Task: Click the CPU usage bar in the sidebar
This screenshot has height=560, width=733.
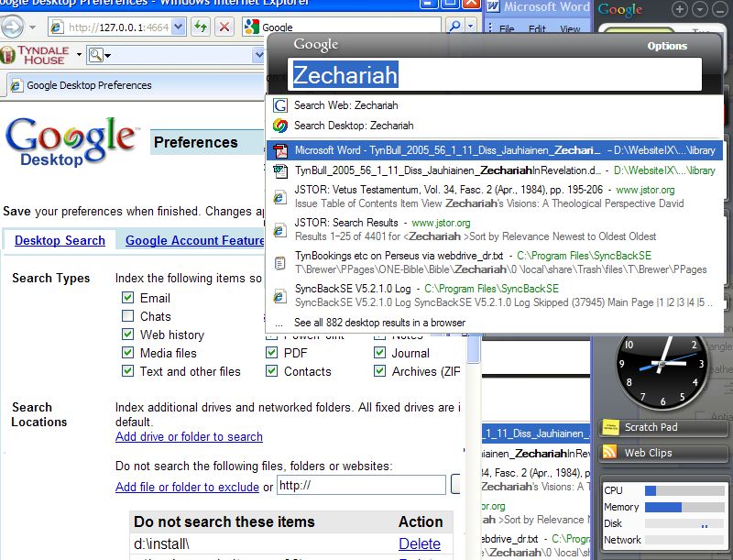Action: [684, 490]
